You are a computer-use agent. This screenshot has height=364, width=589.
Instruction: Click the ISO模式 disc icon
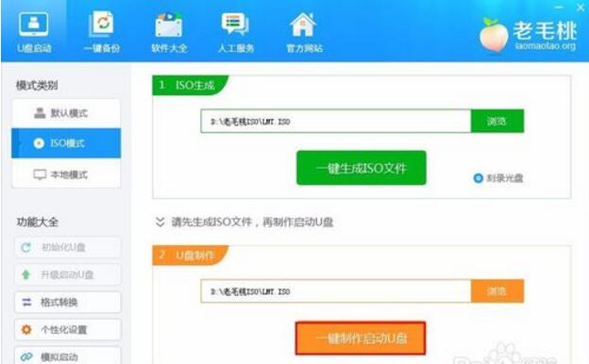click(39, 143)
